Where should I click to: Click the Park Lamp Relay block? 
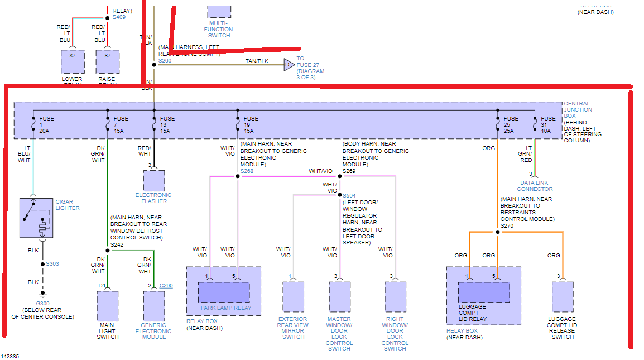(x=224, y=292)
